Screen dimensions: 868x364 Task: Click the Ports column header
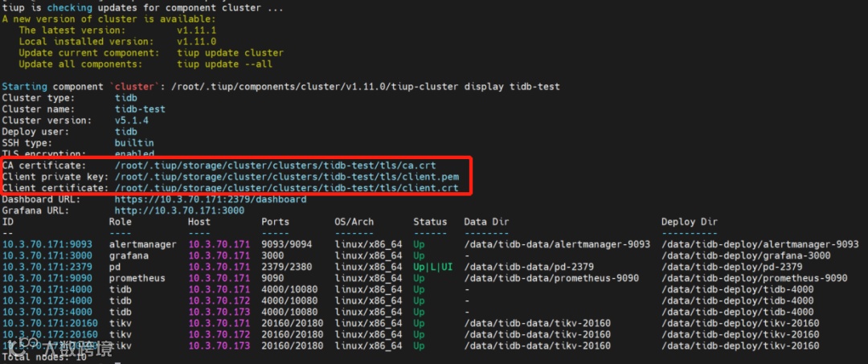click(x=275, y=222)
